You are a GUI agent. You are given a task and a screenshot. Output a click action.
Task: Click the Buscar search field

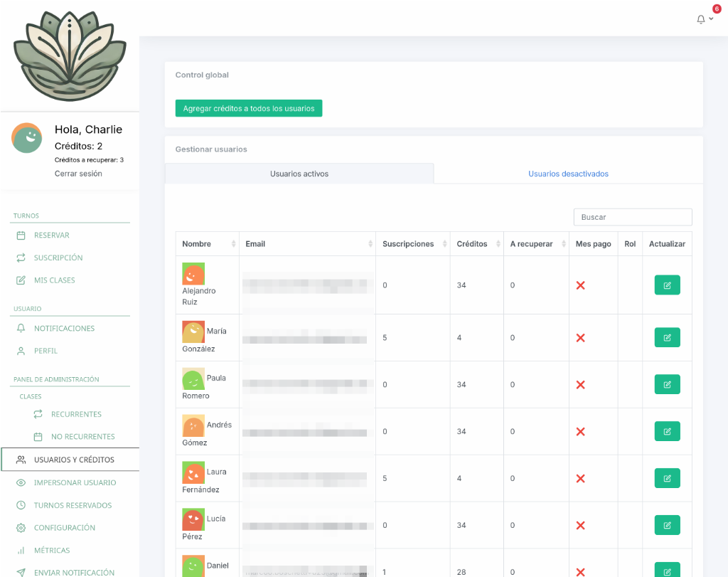(x=633, y=217)
